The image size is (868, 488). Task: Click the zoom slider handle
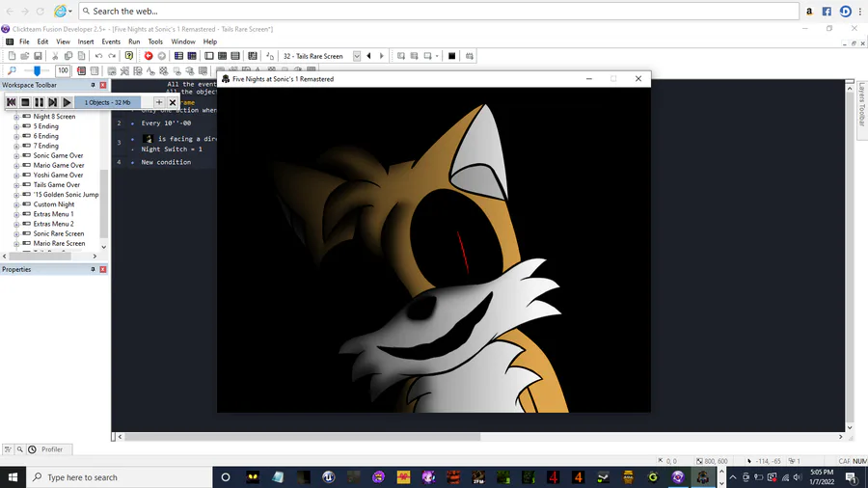pos(37,70)
